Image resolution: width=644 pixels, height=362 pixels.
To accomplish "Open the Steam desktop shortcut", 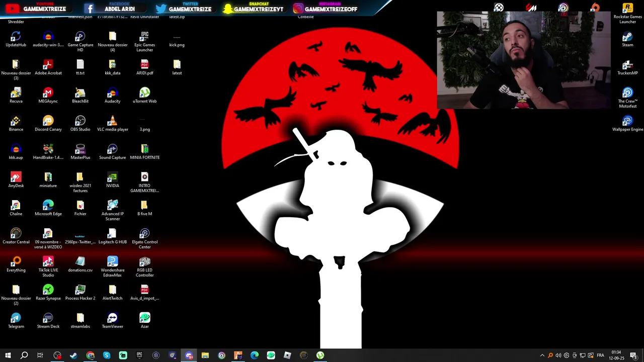I will pyautogui.click(x=627, y=39).
